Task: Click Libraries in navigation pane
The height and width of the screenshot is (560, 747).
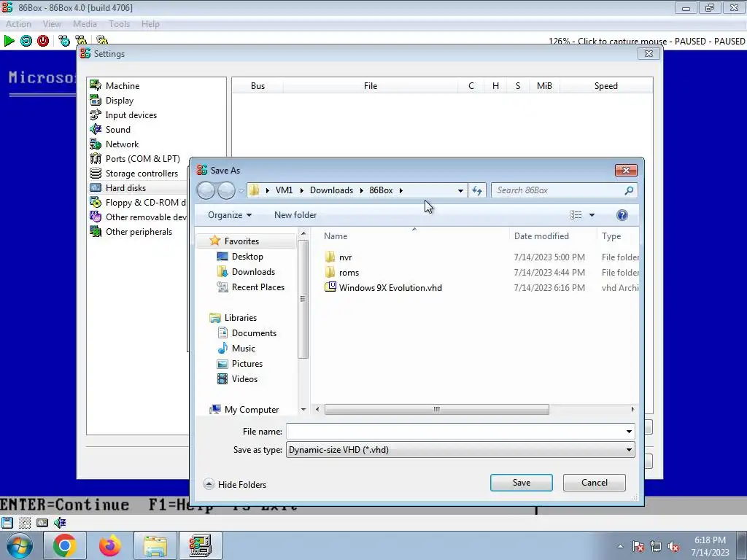Action: click(240, 318)
